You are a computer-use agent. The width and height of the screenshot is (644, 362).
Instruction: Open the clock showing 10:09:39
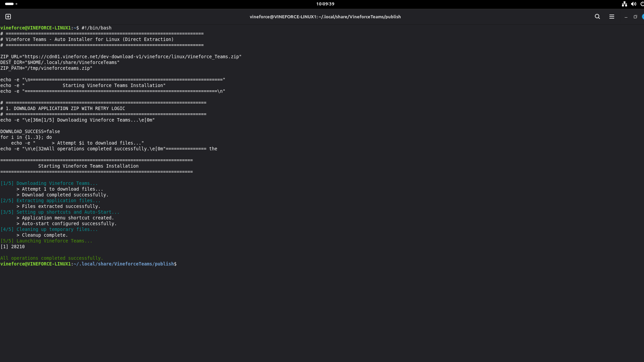[325, 4]
